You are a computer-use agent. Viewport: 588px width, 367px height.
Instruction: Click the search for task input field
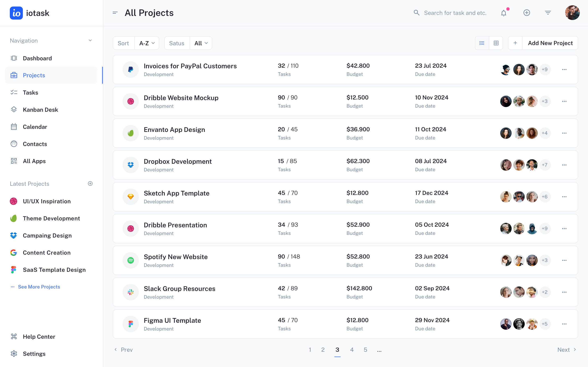455,13
